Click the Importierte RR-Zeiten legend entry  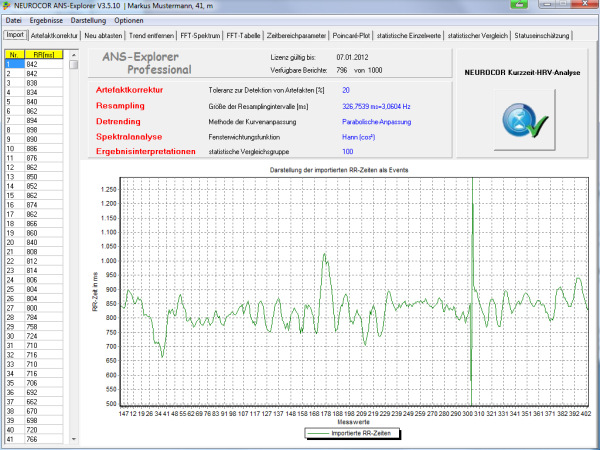[352, 433]
